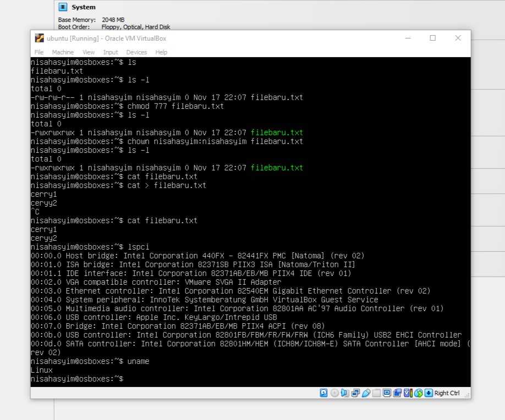This screenshot has width=505, height=420.
Task: Click the network adapter status icon
Action: pyautogui.click(x=355, y=393)
